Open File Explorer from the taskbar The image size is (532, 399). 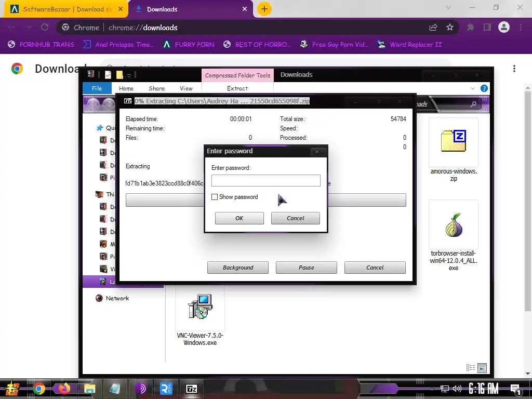point(89,389)
